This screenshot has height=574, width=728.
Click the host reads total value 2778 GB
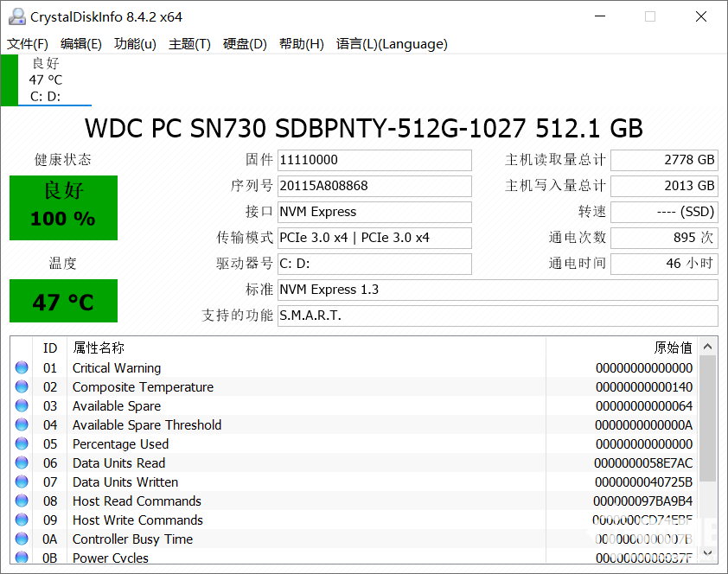tap(664, 160)
